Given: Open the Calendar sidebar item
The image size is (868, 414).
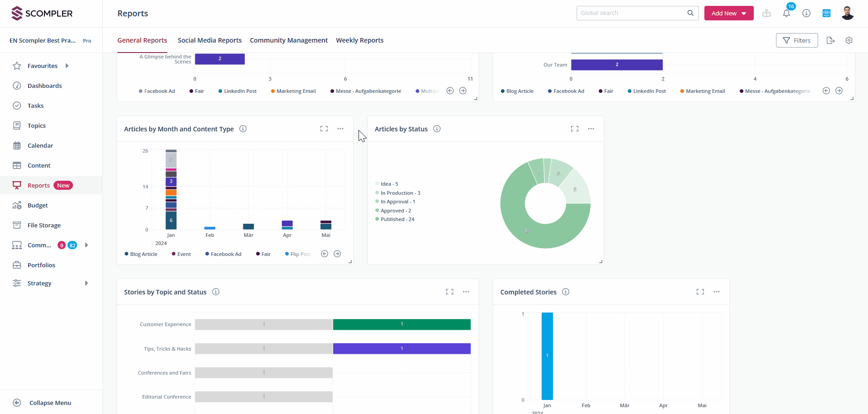Looking at the screenshot, I should tap(40, 145).
